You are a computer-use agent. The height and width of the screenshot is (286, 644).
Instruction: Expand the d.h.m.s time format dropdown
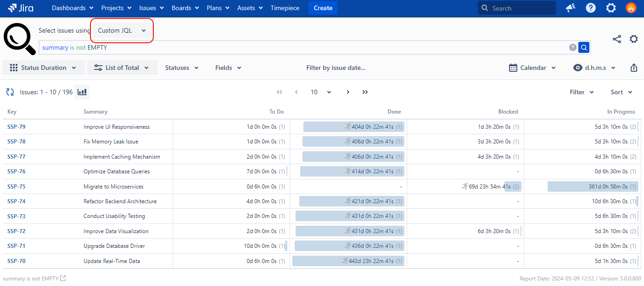594,68
